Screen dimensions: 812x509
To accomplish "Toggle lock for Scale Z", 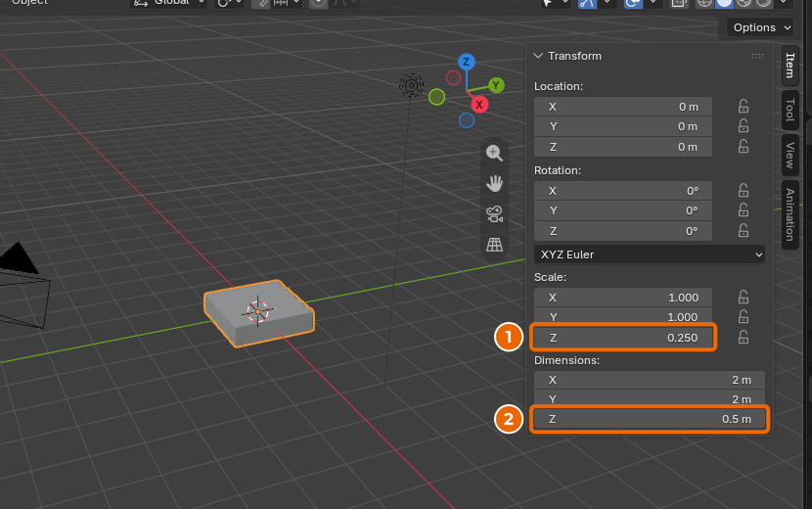I will (744, 338).
